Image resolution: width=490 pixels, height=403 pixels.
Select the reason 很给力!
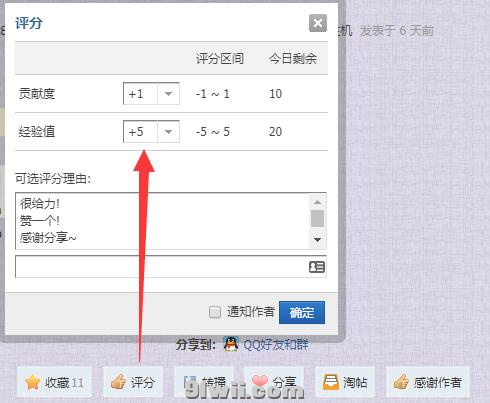(40, 203)
